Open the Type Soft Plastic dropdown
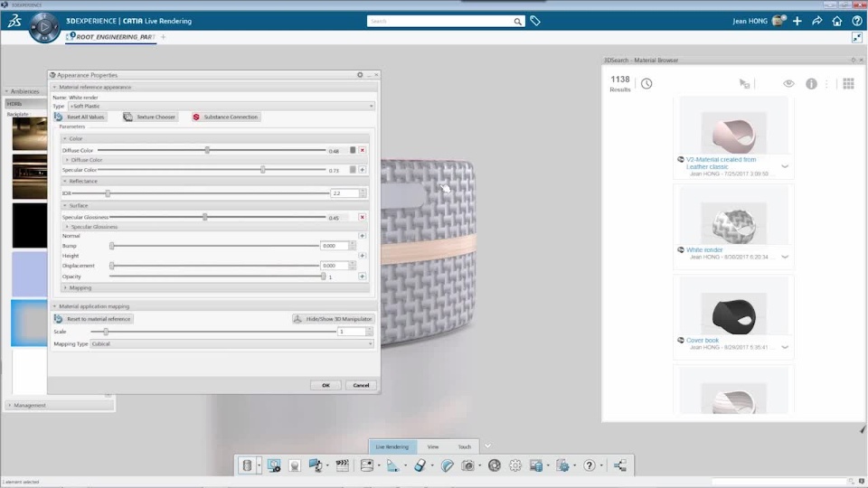Image resolution: width=868 pixels, height=488 pixels. 221,106
